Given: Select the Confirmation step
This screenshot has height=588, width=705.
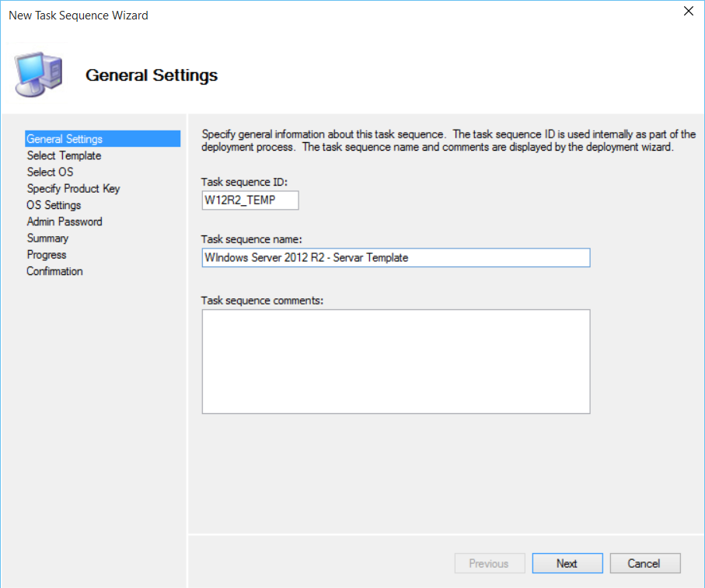Looking at the screenshot, I should tap(54, 271).
